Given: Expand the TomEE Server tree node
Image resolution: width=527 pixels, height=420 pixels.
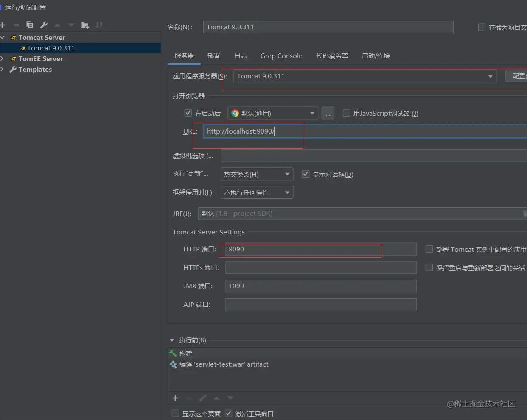Looking at the screenshot, I should (2, 59).
